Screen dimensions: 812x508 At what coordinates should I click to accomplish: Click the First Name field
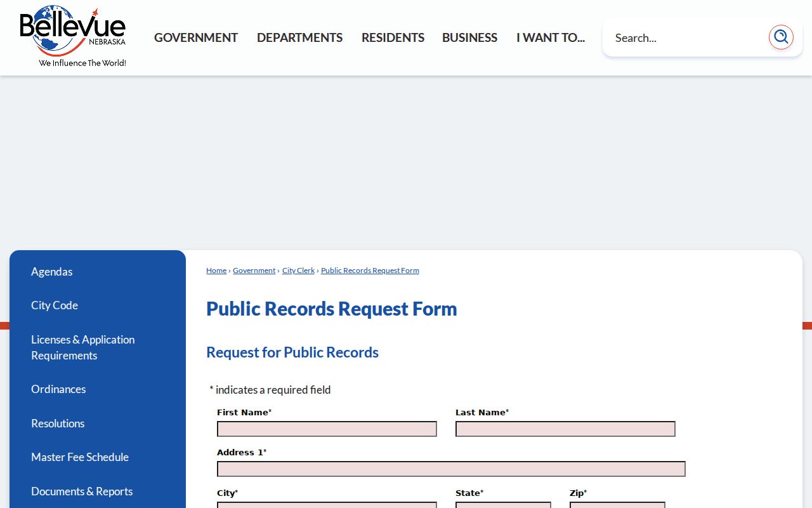327,429
